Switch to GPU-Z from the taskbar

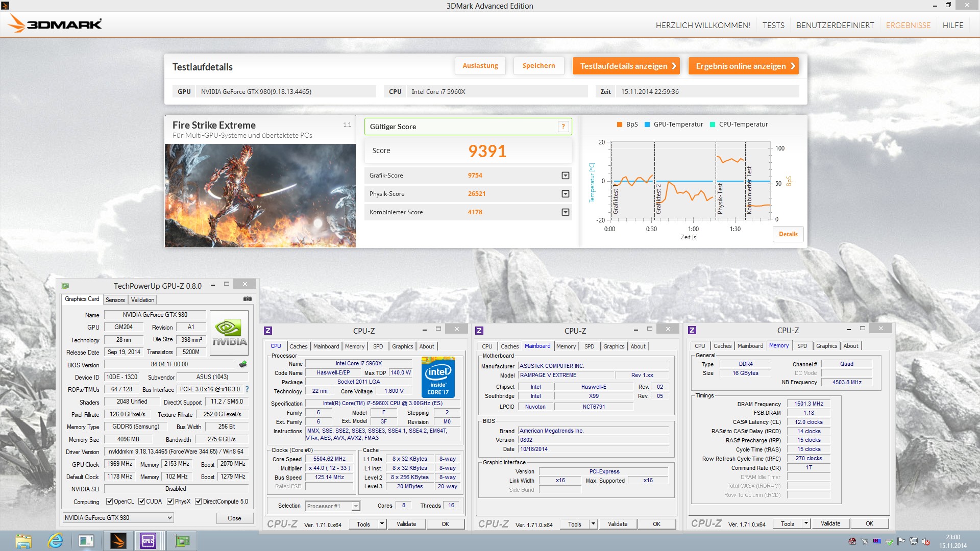(x=182, y=541)
